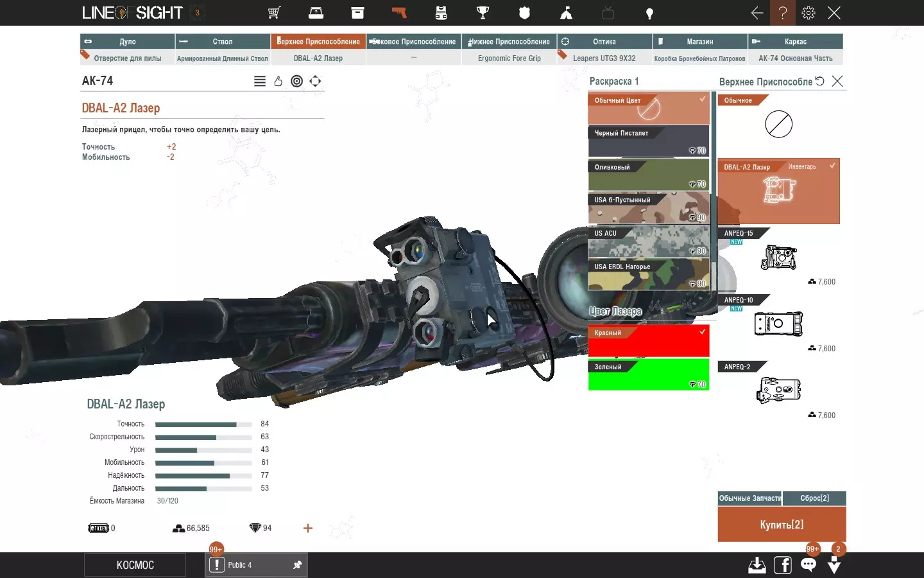Open the Оптика tab
This screenshot has height=578, width=924.
604,42
